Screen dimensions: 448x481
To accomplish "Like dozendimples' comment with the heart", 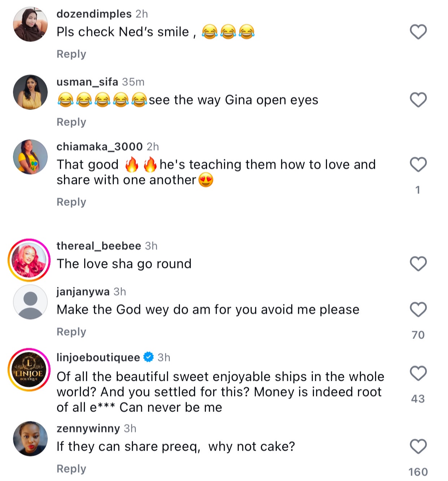I will tap(418, 32).
